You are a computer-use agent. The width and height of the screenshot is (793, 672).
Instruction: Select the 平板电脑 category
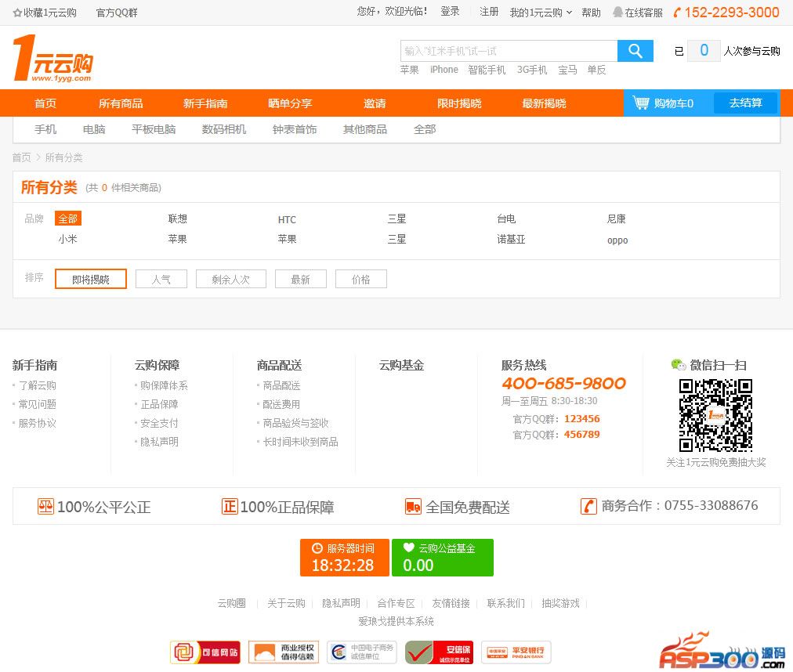coord(154,129)
